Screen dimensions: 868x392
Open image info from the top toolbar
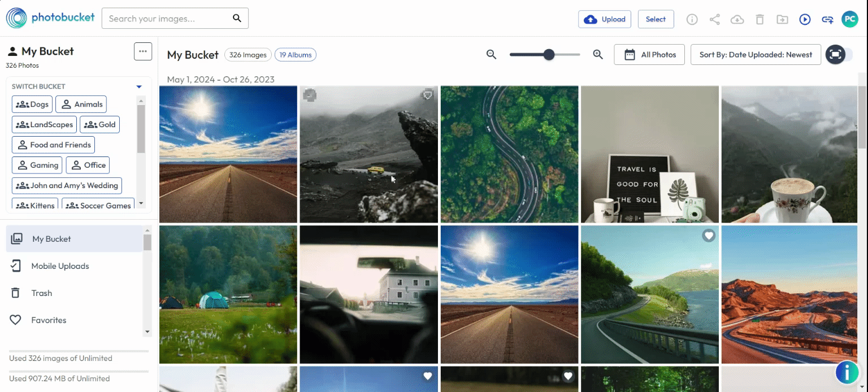[x=692, y=19]
